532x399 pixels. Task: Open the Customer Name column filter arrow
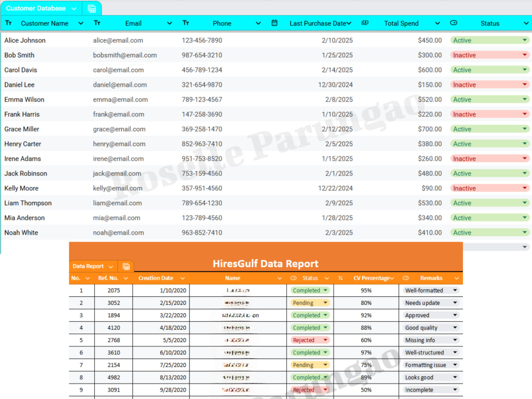coord(81,23)
